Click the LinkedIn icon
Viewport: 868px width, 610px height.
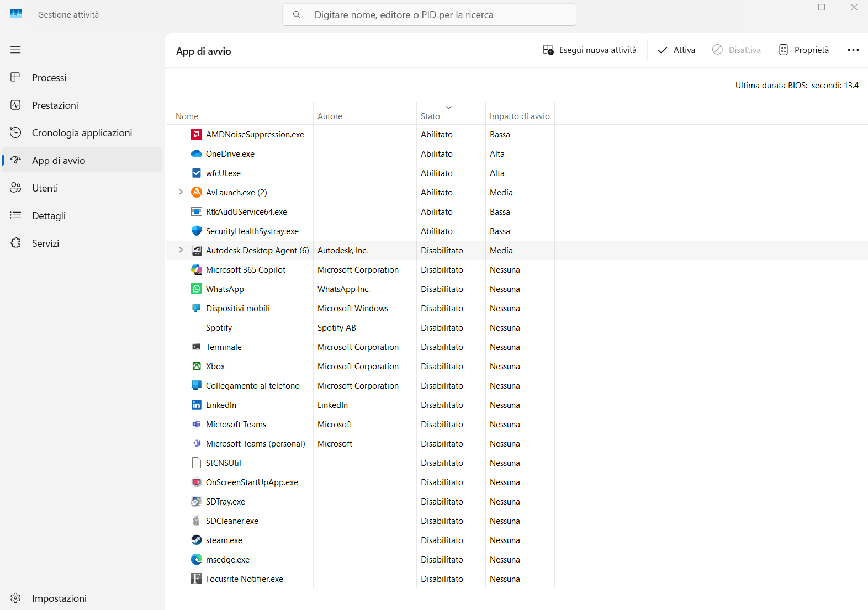click(x=197, y=405)
